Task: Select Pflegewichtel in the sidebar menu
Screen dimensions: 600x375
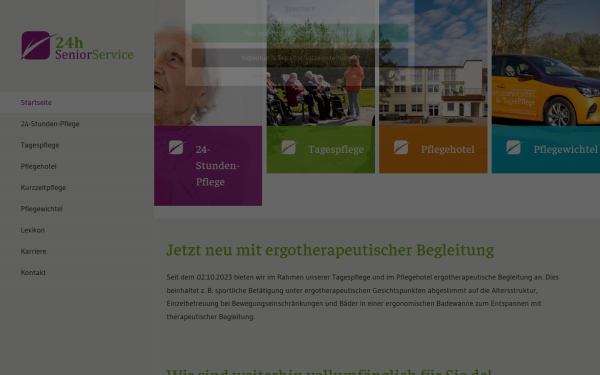Action: 77,209
